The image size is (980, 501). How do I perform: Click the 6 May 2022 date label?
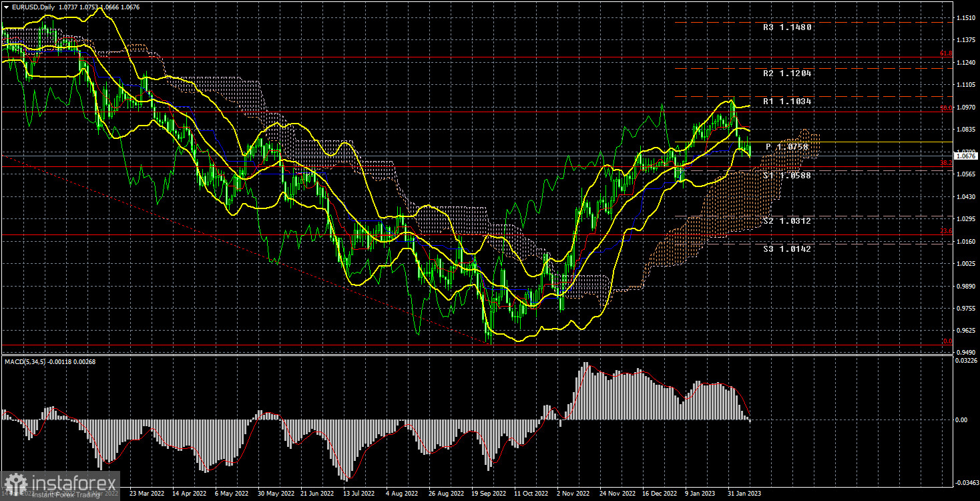[x=233, y=494]
